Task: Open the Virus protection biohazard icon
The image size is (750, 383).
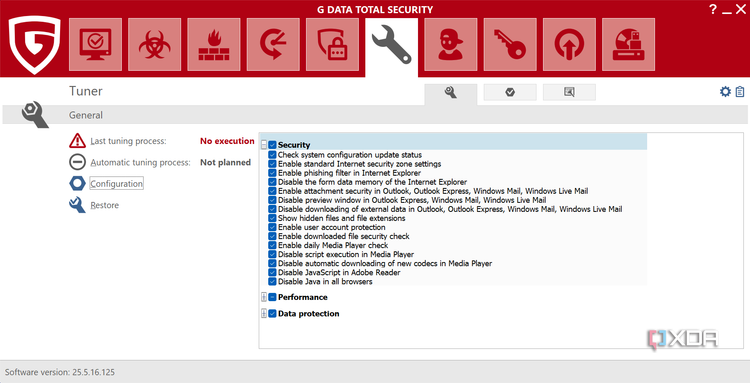Action: [x=154, y=44]
